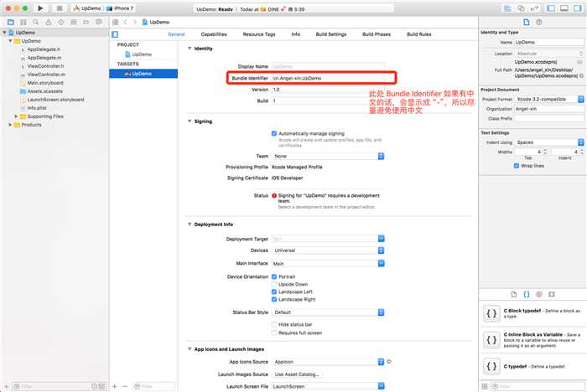This screenshot has width=587, height=392.
Task: Collapse the Identity section
Action: tap(190, 49)
